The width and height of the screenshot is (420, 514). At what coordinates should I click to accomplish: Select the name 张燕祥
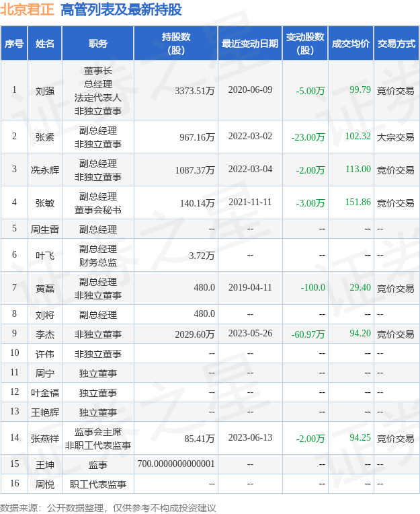45,439
